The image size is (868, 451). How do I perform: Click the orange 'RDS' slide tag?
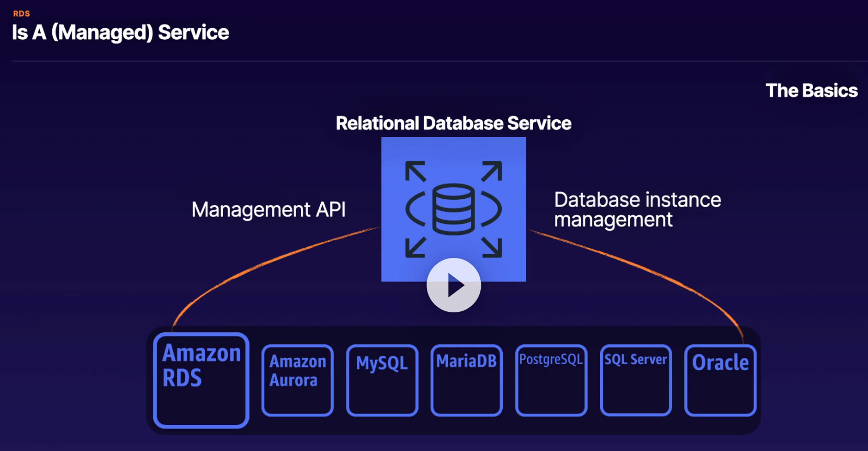21,14
